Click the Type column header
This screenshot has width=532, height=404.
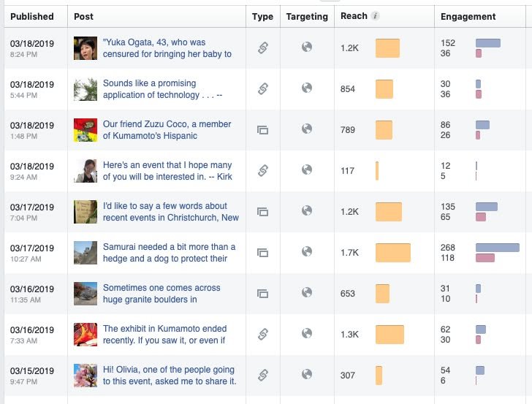262,16
